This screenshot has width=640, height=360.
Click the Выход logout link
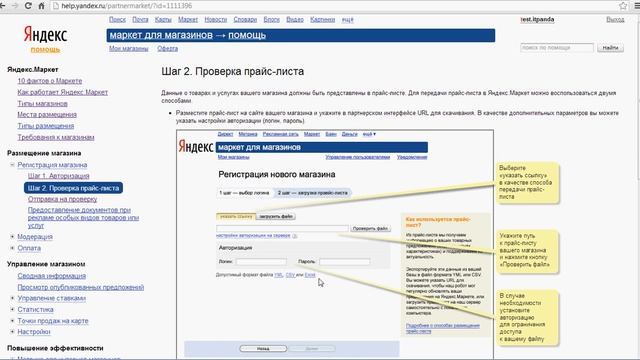[615, 19]
